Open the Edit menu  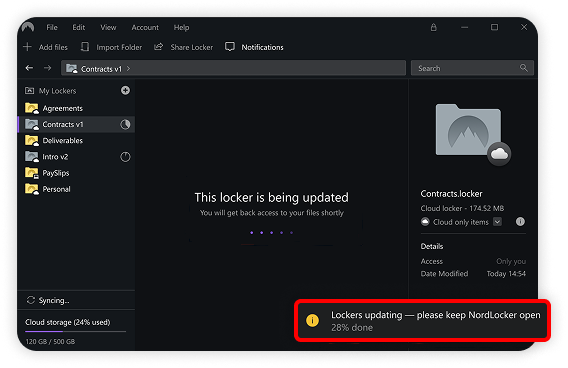click(78, 28)
